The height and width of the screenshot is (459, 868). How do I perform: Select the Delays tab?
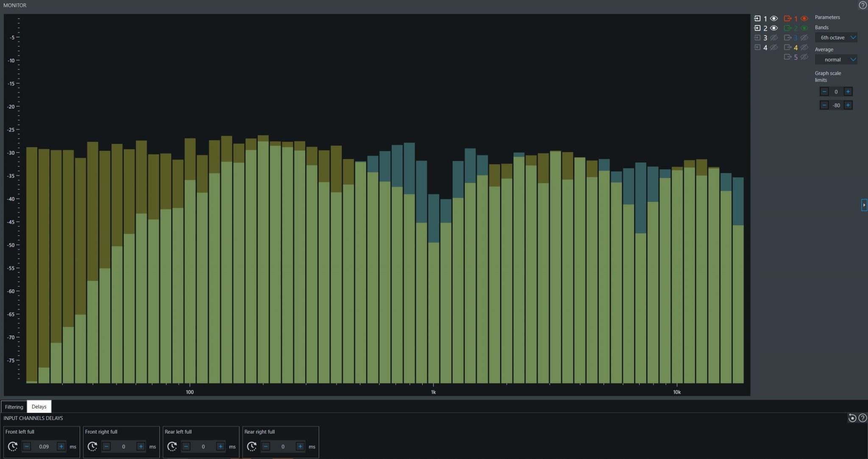(x=39, y=406)
